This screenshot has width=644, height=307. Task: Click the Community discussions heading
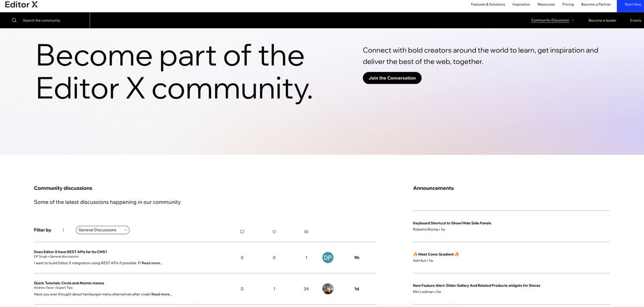coord(63,188)
